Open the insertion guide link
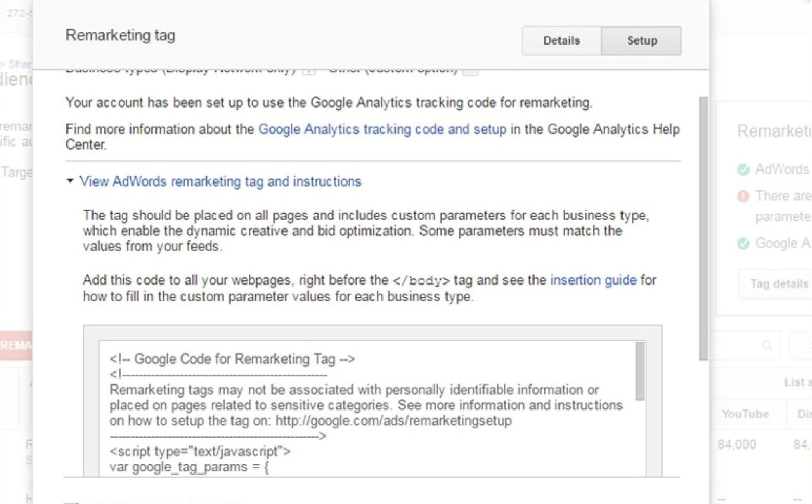Screen dimensions: 812x504 pos(593,280)
